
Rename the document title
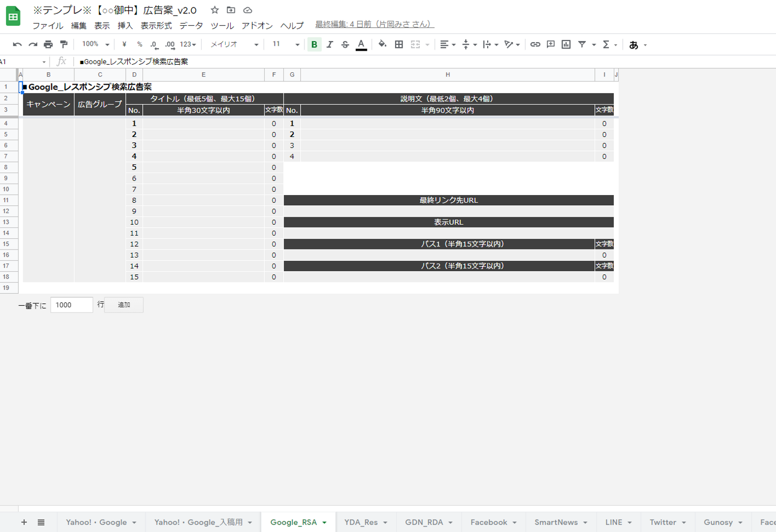[115, 10]
